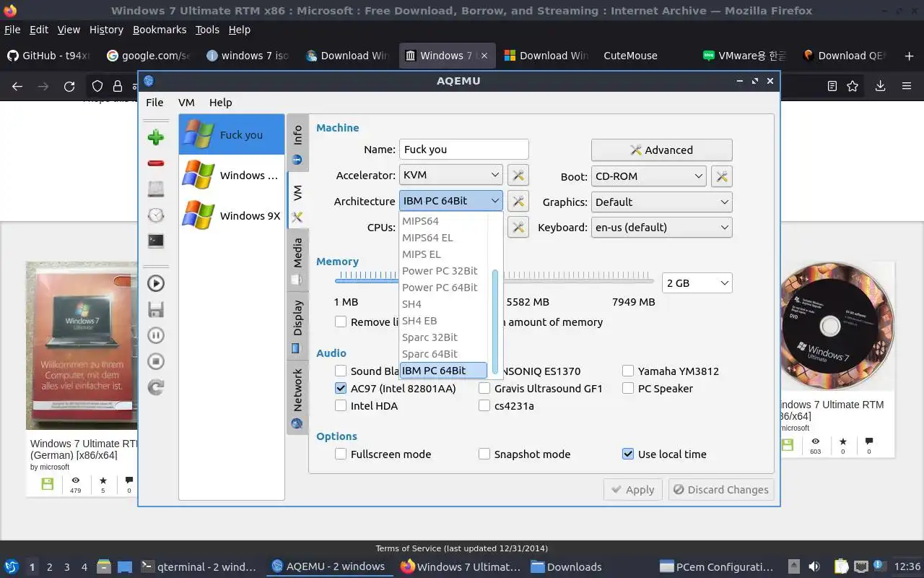Switch to the Display vertical tab
This screenshot has width=924, height=578.
297,324
